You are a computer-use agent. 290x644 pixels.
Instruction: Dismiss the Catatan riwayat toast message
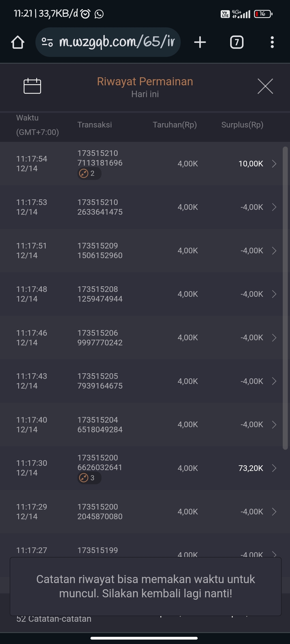(x=145, y=586)
